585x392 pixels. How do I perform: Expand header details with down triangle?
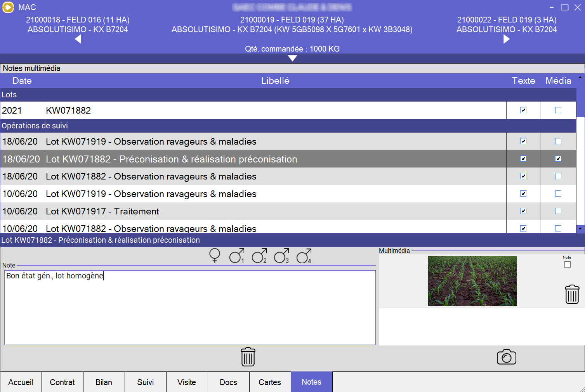293,58
